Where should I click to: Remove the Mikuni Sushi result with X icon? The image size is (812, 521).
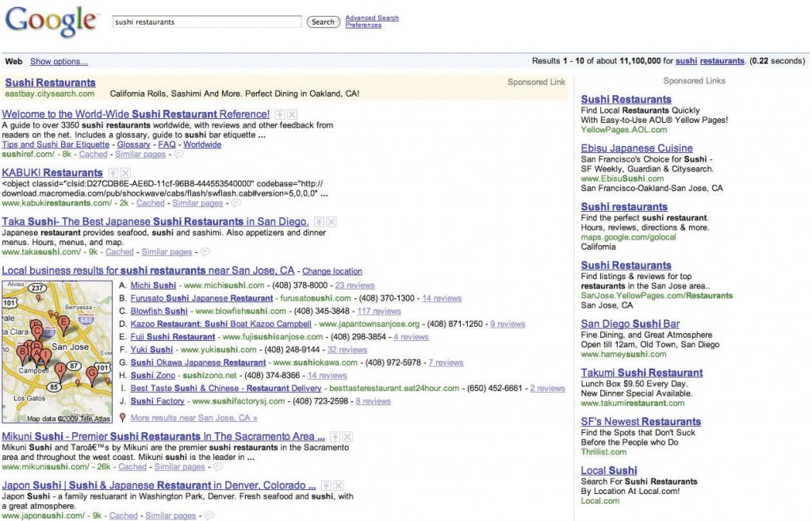point(347,437)
